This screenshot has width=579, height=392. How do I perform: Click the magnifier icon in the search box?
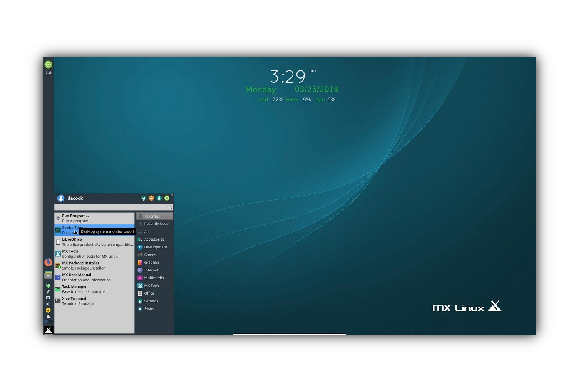(170, 207)
